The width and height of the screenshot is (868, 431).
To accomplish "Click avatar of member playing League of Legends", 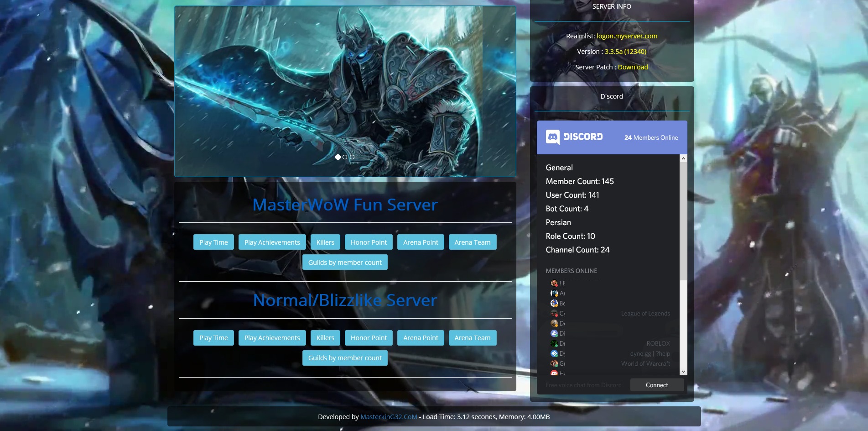I will click(554, 313).
